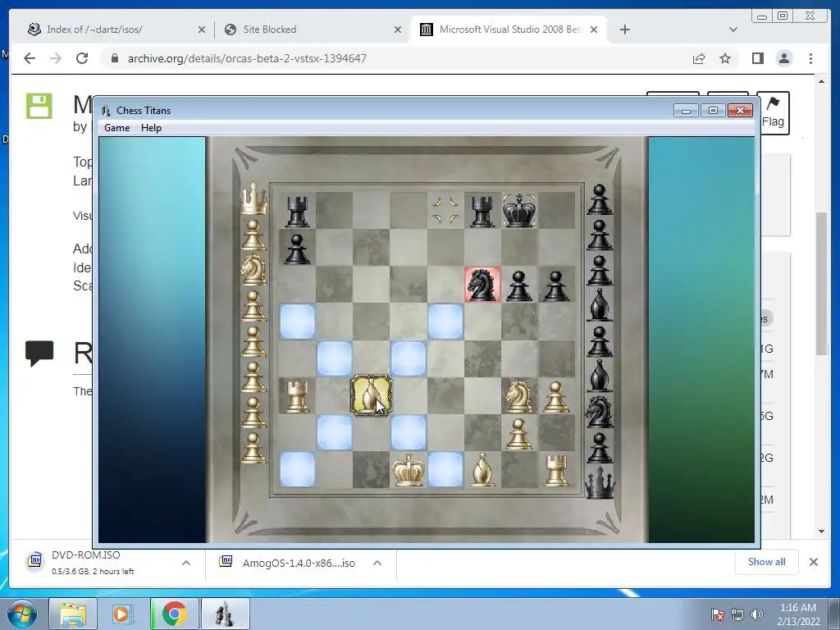Click the archive.org address bar
Viewport: 840px width, 630px height.
(x=396, y=58)
